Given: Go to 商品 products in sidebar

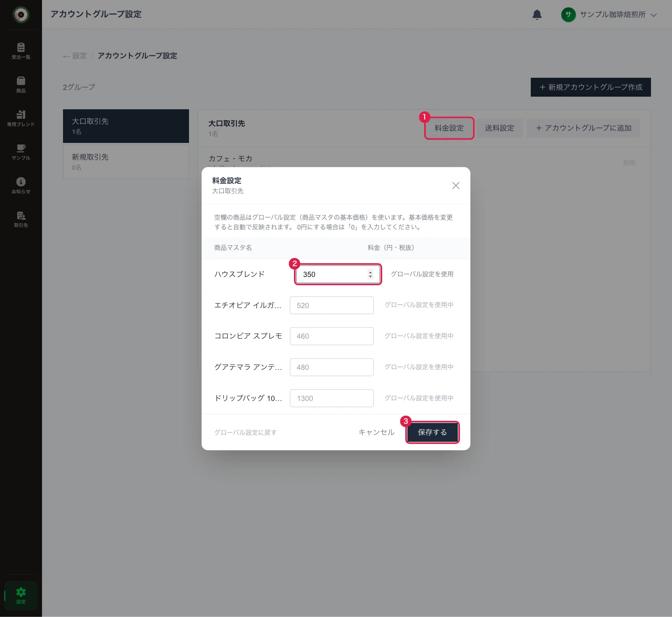Looking at the screenshot, I should (x=21, y=84).
